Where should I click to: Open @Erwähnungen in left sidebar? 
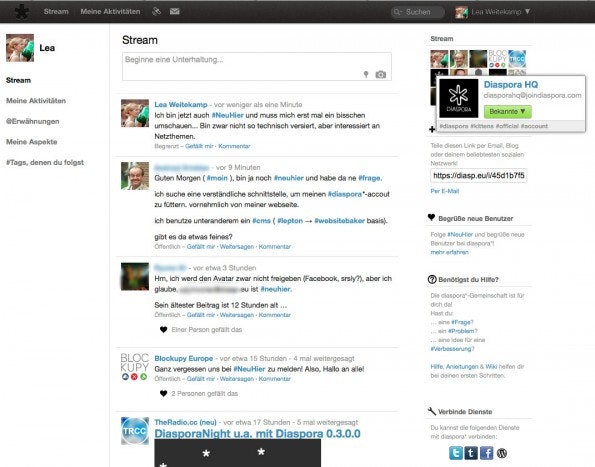(32, 121)
